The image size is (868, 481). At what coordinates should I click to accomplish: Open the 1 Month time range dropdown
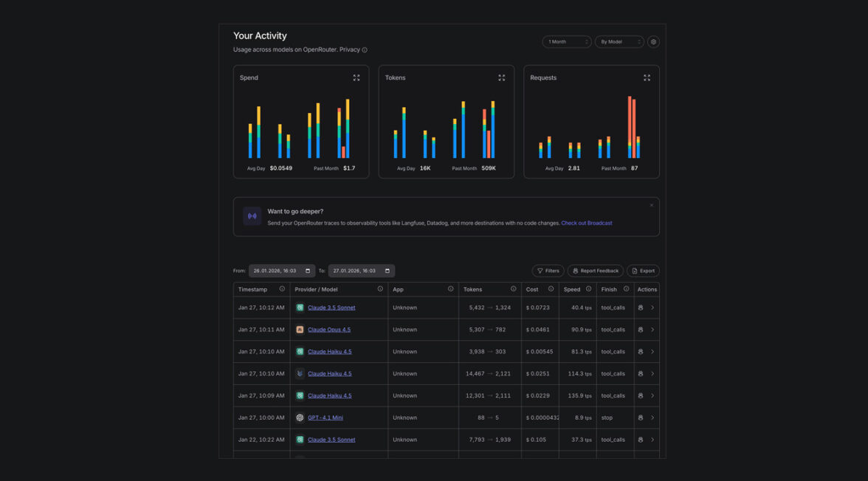(x=567, y=42)
